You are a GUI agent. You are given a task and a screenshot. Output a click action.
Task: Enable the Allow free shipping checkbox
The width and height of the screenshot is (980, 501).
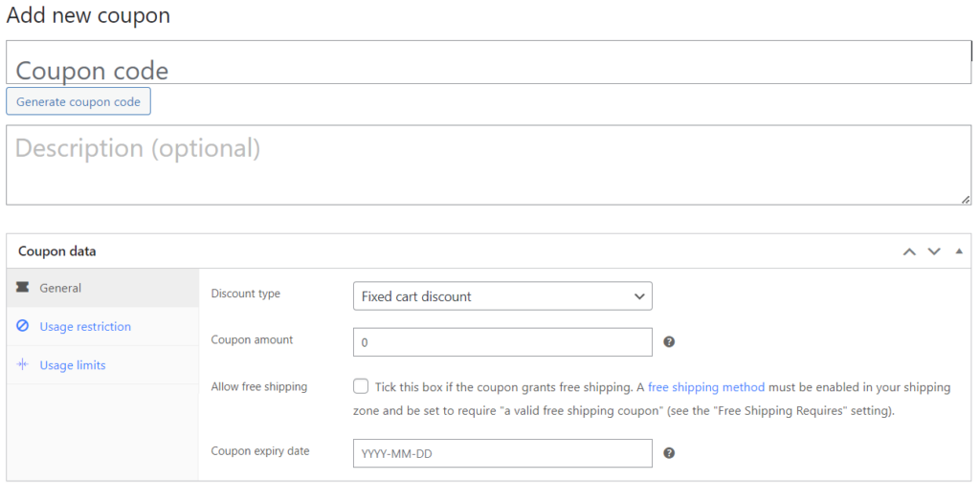(x=361, y=387)
